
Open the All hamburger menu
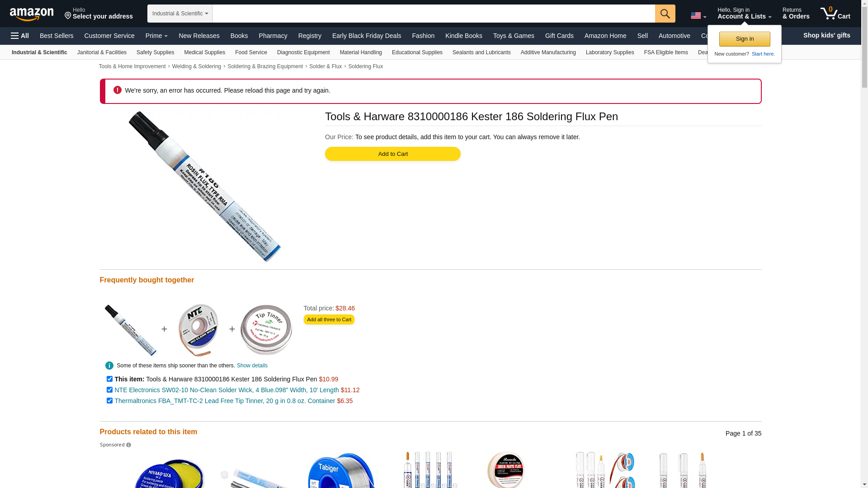click(x=20, y=36)
